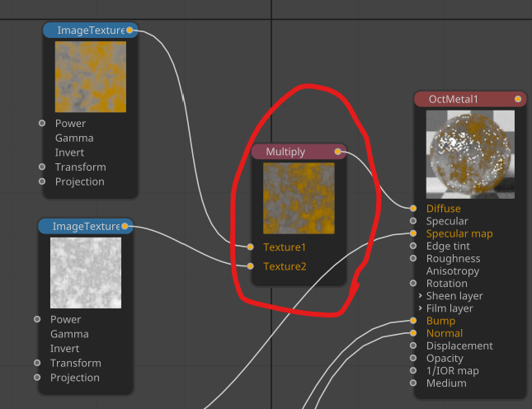The width and height of the screenshot is (532, 409).
Task: Click the Roughness input port
Action: (x=413, y=258)
